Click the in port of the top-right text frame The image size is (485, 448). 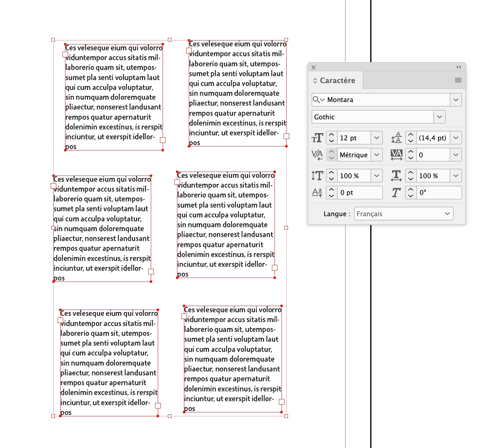pos(189,51)
